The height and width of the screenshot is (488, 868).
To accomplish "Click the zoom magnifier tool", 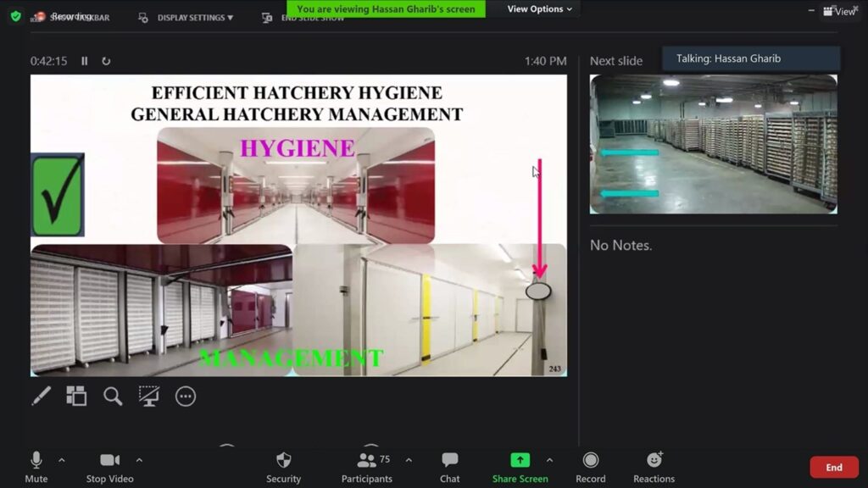I will (x=113, y=396).
